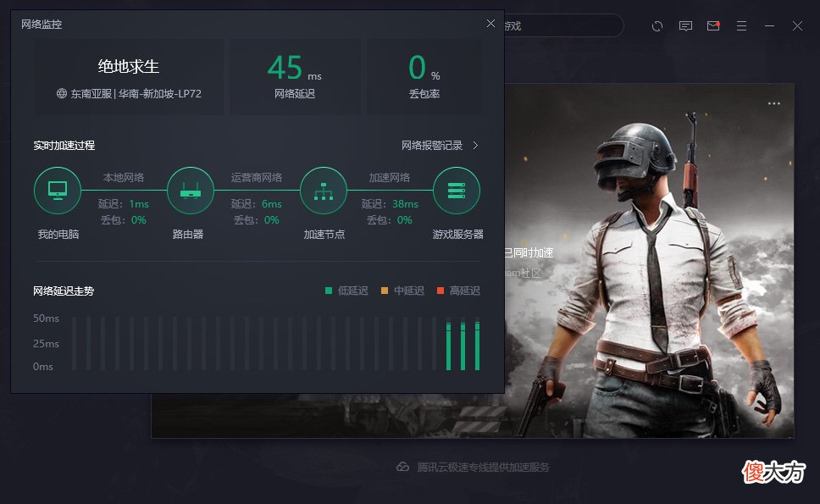820x504 pixels.
Task: Click the 游戏服务器 server icon
Action: (x=457, y=191)
